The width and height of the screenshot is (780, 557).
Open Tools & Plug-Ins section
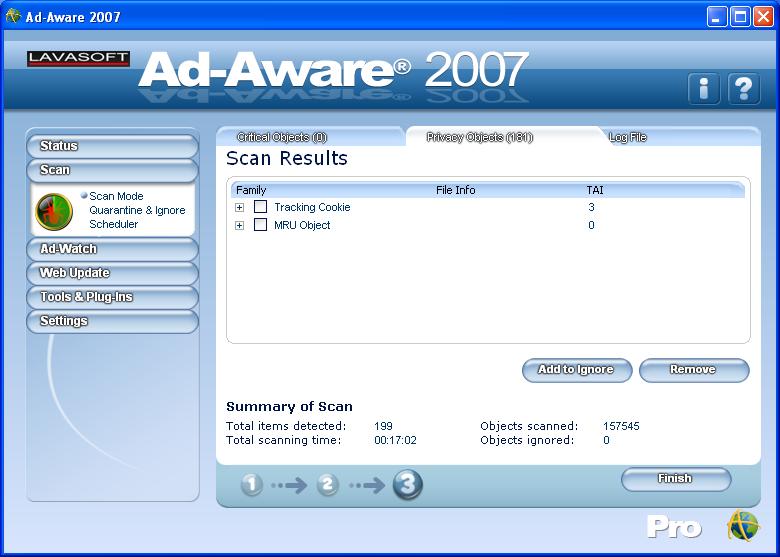[112, 297]
